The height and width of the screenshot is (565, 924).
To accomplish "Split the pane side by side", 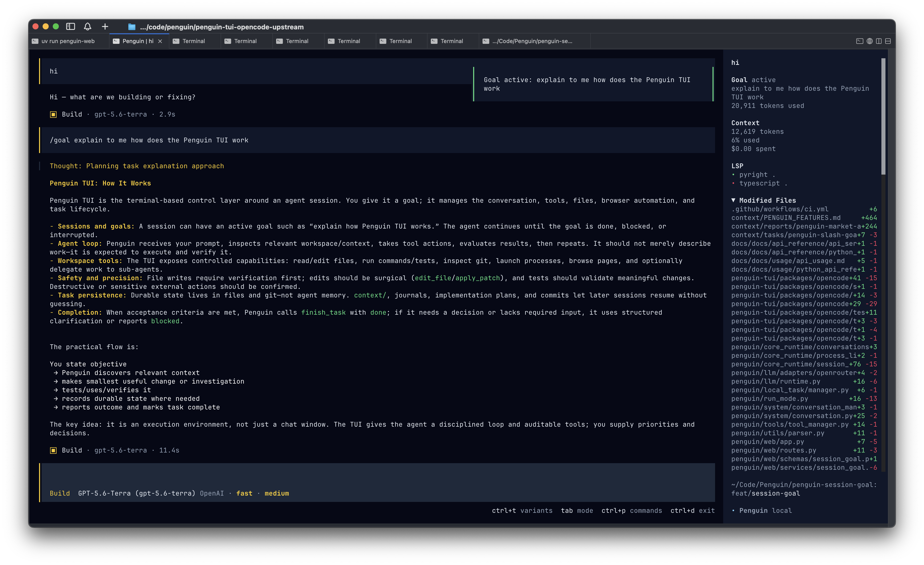I will point(879,41).
